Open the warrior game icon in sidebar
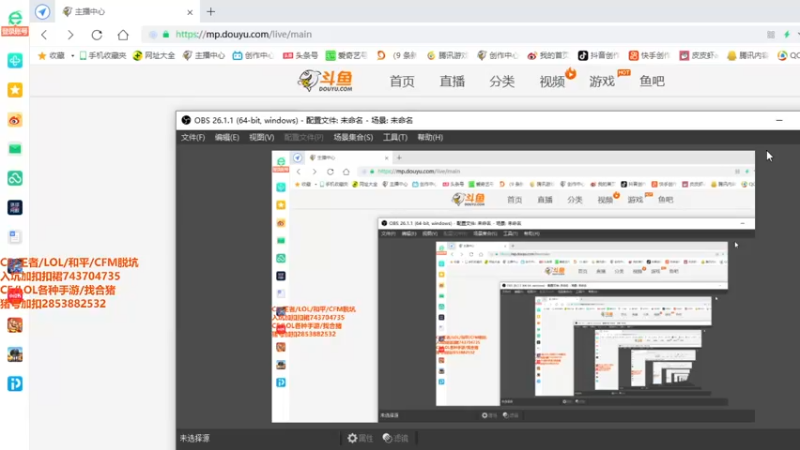 tap(15, 325)
